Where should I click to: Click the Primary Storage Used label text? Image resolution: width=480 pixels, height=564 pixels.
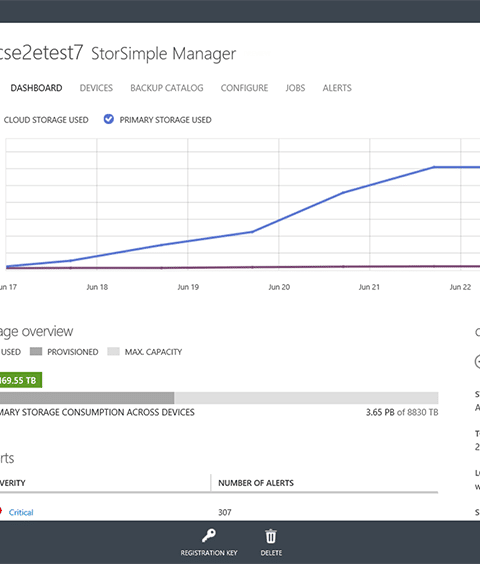[x=166, y=120]
